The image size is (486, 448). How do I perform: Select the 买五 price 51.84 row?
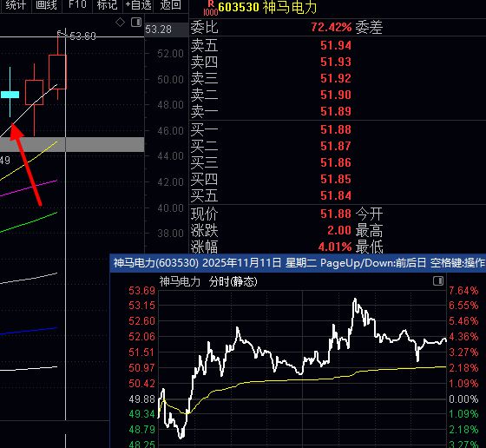click(338, 195)
